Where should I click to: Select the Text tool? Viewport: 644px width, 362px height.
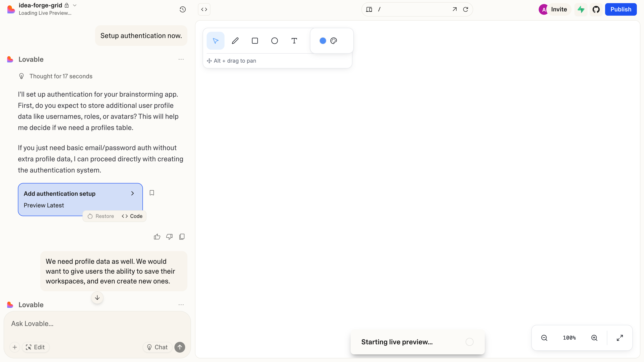click(x=294, y=41)
